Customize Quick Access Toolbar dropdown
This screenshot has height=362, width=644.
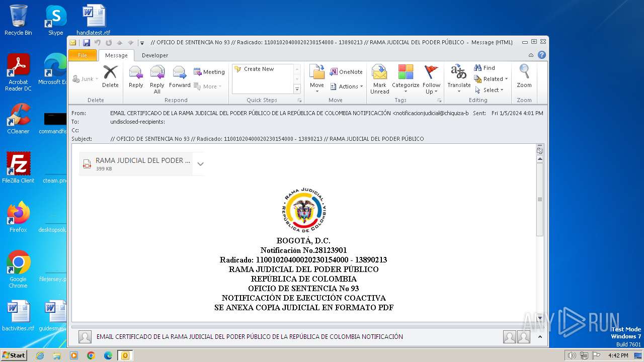pyautogui.click(x=142, y=43)
